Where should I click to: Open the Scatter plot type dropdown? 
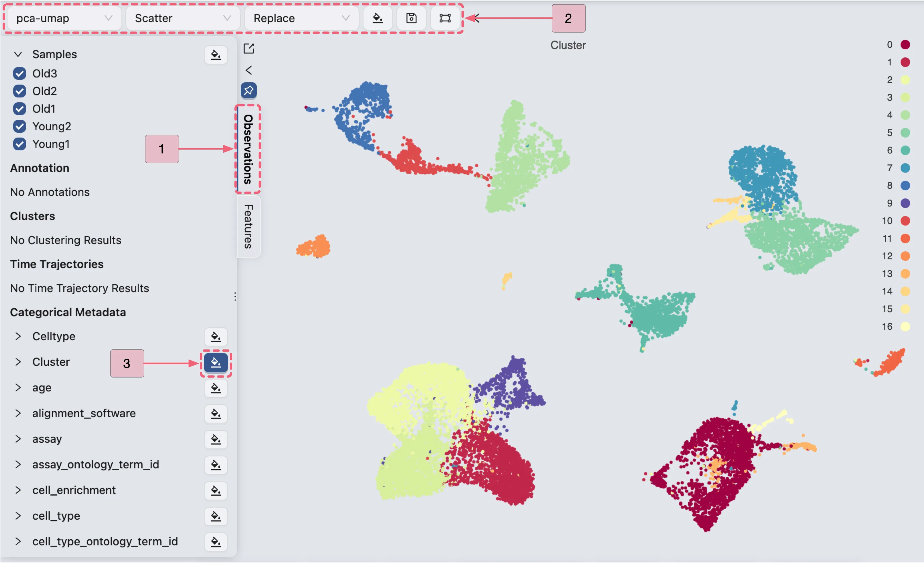(182, 18)
